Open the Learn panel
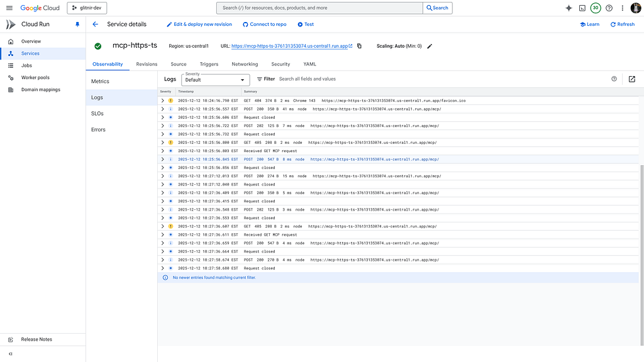Viewport: 644px width, 362px height. [589, 25]
